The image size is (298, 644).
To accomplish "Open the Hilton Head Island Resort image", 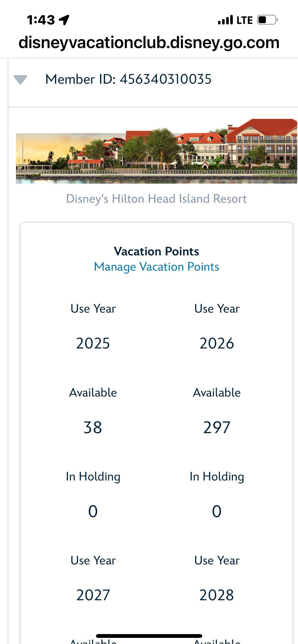I will pyautogui.click(x=156, y=151).
